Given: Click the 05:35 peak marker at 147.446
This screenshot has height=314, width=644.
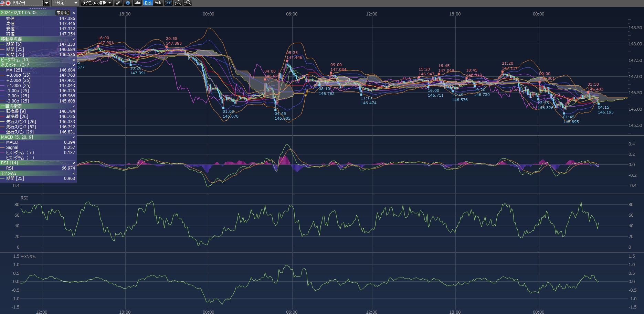Looking at the screenshot, I should click(287, 61).
